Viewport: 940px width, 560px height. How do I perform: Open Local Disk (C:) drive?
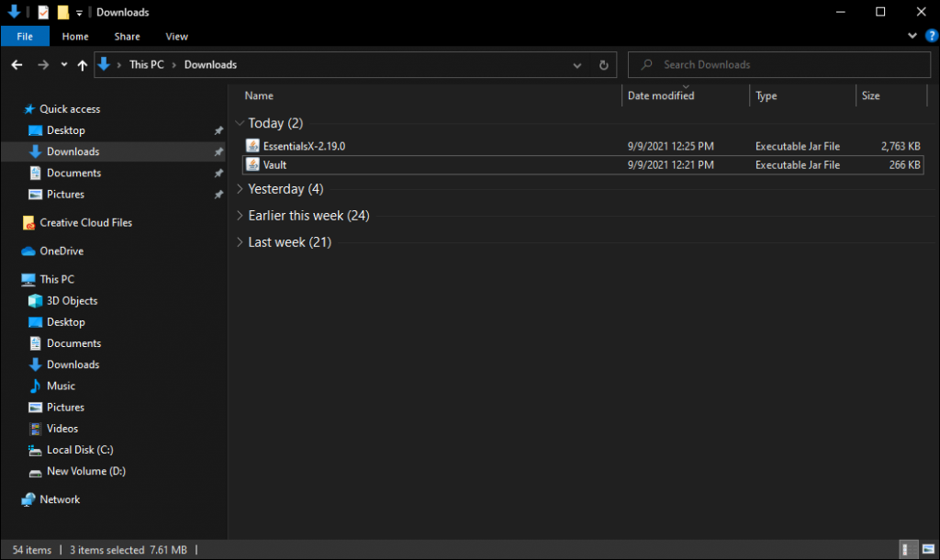[x=71, y=450]
